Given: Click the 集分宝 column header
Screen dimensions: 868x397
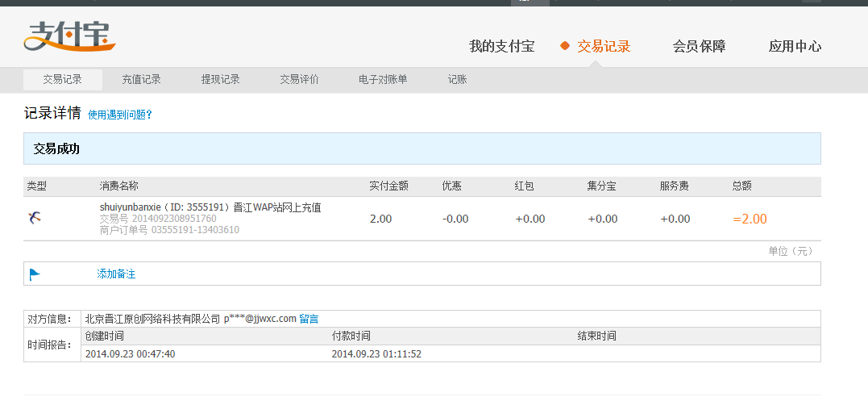Looking at the screenshot, I should point(602,186).
